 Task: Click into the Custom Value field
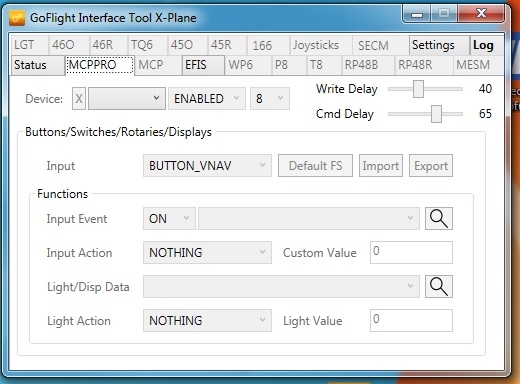[411, 252]
